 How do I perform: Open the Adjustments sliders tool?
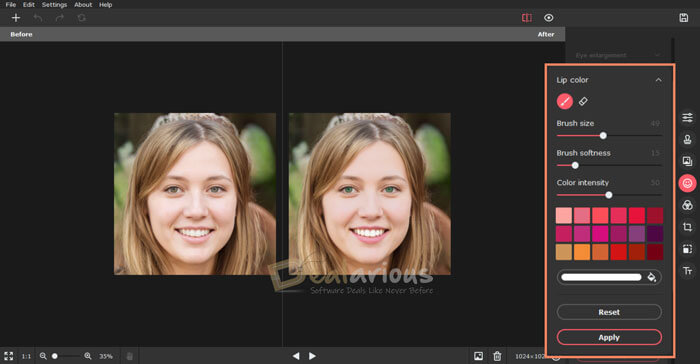(688, 117)
